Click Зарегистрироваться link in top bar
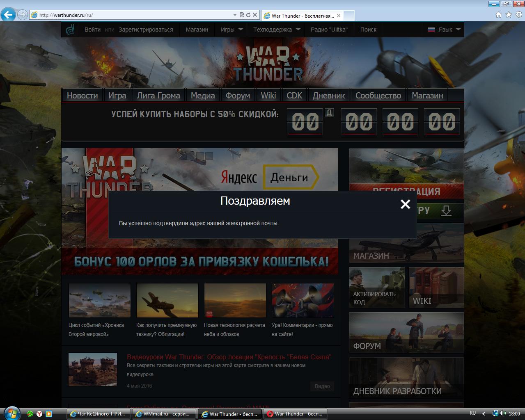The width and height of the screenshot is (525, 420). tap(146, 30)
